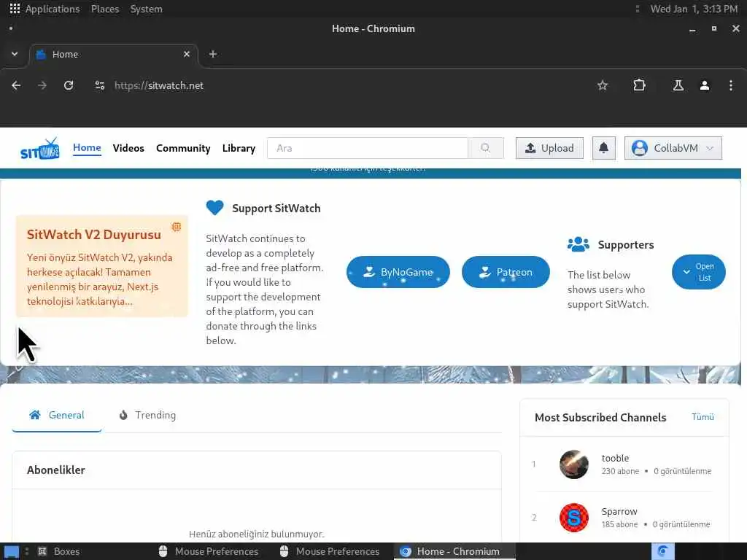This screenshot has height=560, width=747.
Task: Open the Chromium profile icon
Action: 705,85
